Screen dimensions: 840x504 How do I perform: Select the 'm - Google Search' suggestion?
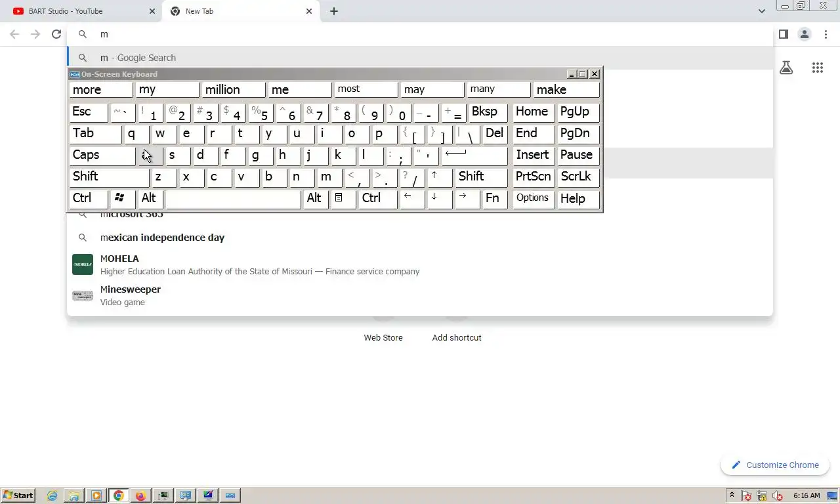click(x=420, y=57)
